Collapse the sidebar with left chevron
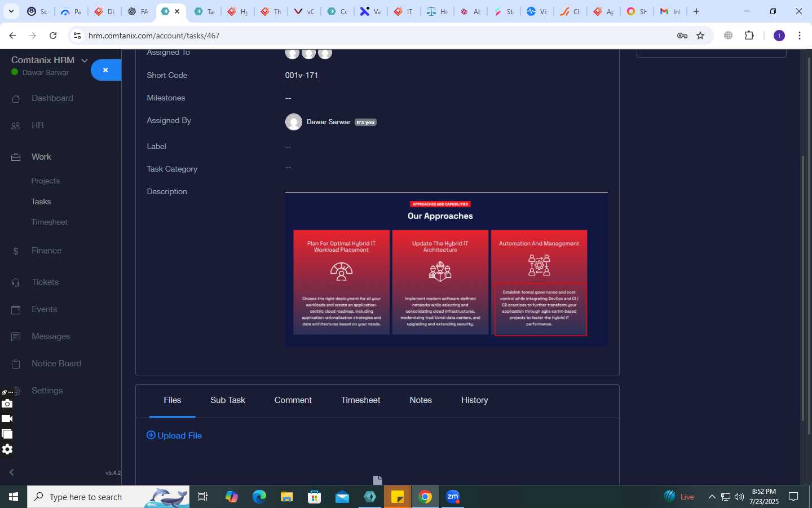This screenshot has width=812, height=508. [11, 472]
